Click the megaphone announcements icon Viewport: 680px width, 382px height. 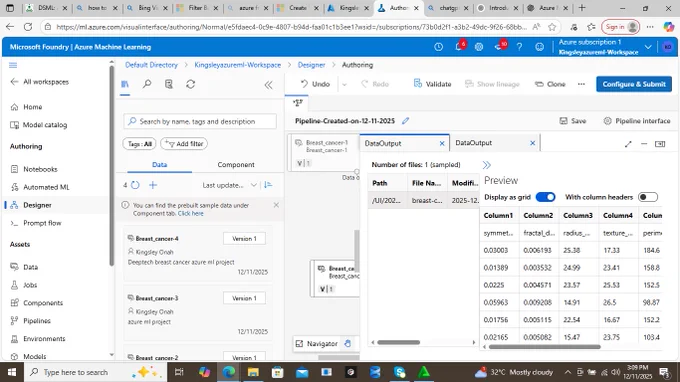click(x=499, y=46)
